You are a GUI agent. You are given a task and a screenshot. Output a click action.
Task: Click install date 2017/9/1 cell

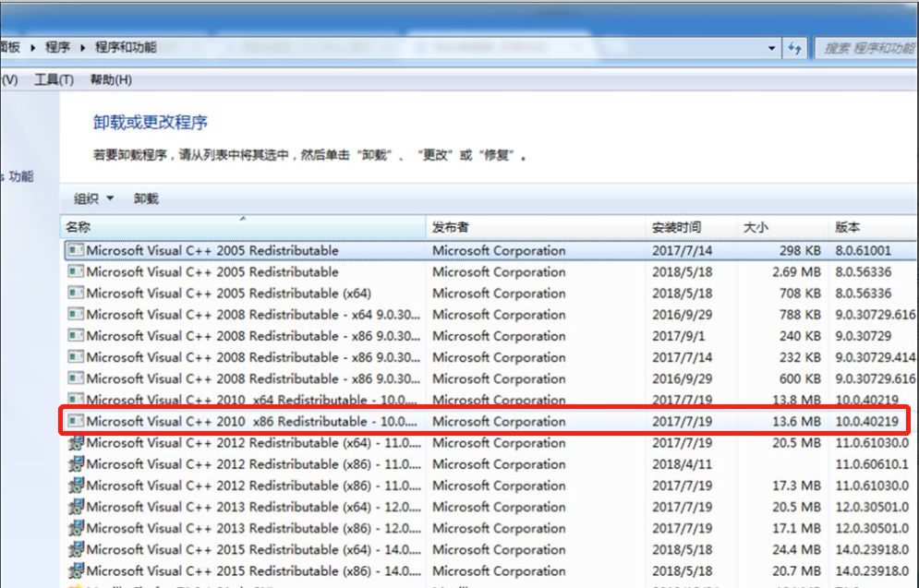click(x=679, y=336)
